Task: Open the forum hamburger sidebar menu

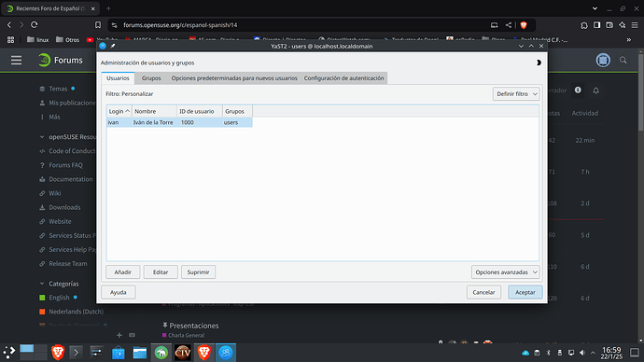Action: click(17, 61)
